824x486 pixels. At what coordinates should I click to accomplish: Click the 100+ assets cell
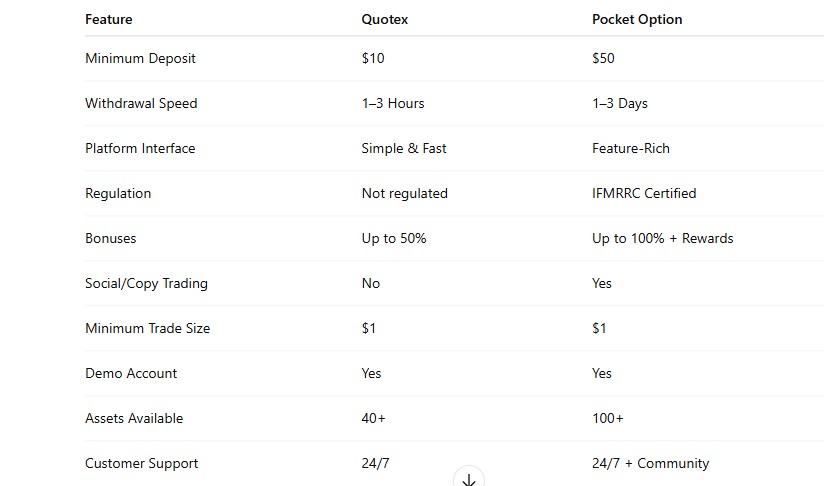pos(608,419)
